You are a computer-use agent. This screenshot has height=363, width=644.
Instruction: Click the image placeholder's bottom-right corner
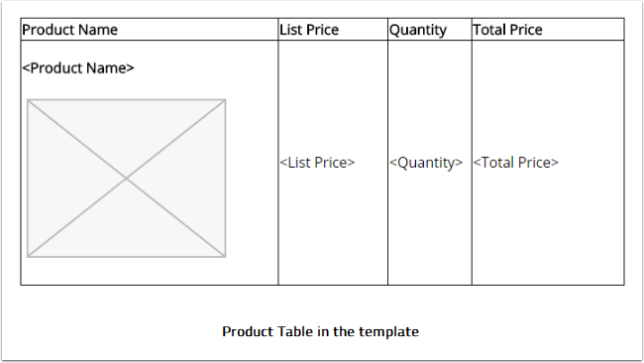pos(226,257)
